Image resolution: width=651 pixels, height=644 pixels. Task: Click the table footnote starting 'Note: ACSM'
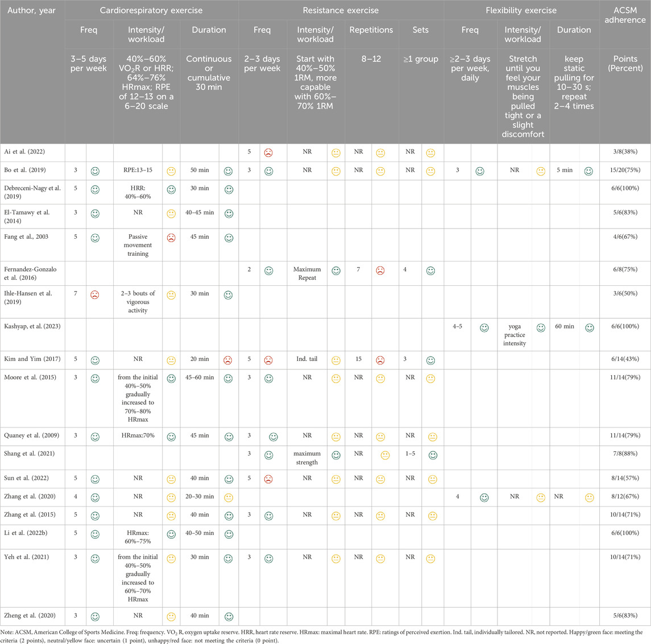[x=322, y=636]
